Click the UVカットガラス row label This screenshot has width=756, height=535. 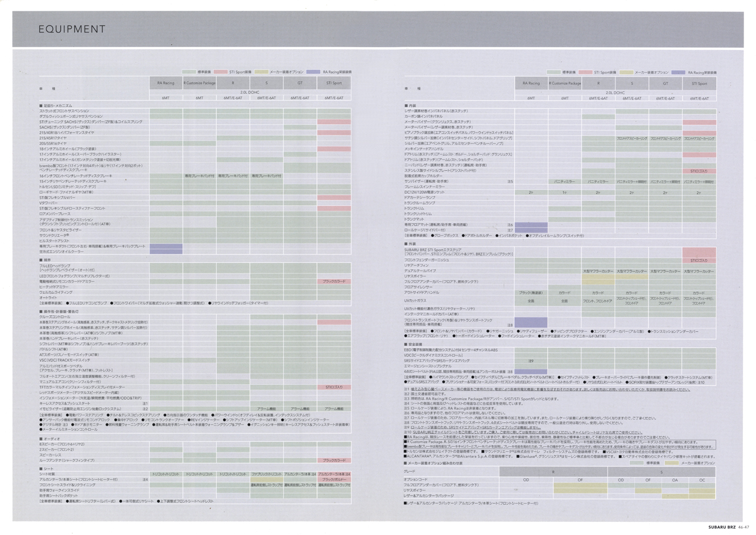416,301
